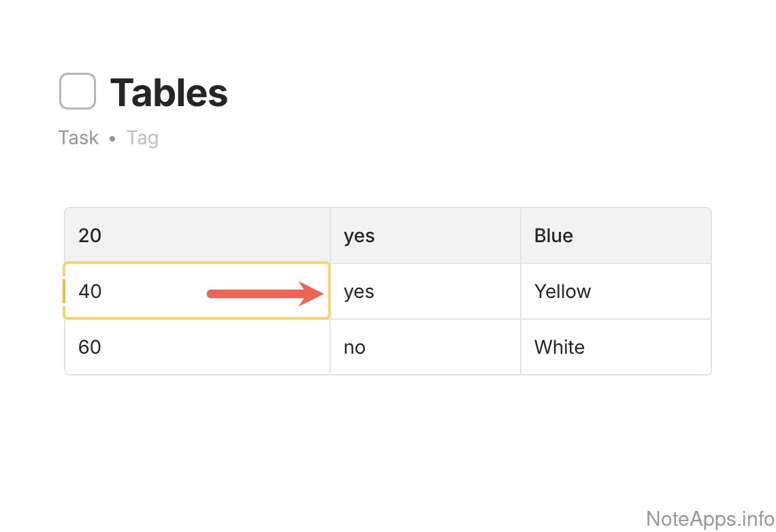This screenshot has width=776, height=532.
Task: Select second-row cell containing yes
Action: (425, 291)
